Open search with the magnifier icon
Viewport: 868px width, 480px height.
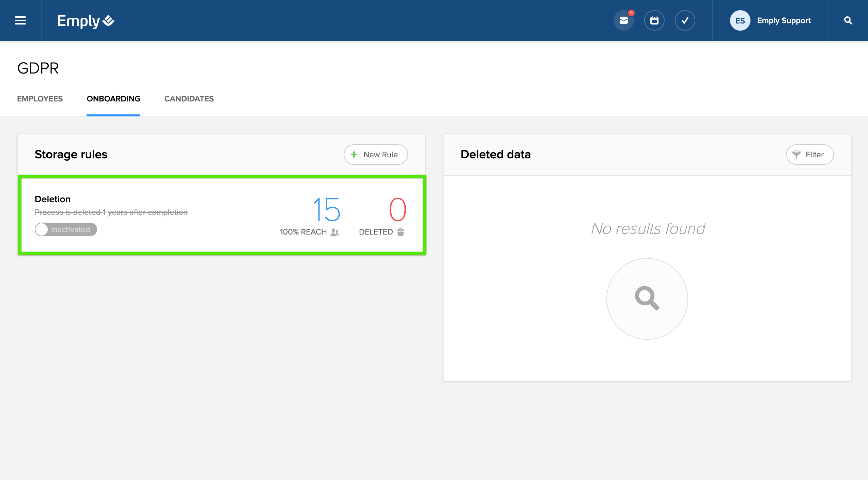tap(848, 20)
